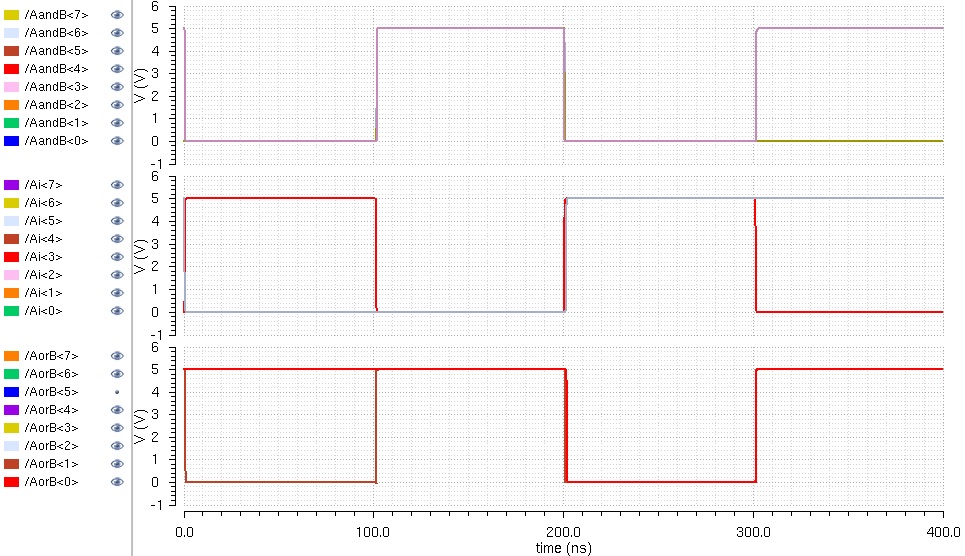This screenshot has width=965, height=556.
Task: Select the /AandB<7> signal name
Action: click(x=57, y=15)
